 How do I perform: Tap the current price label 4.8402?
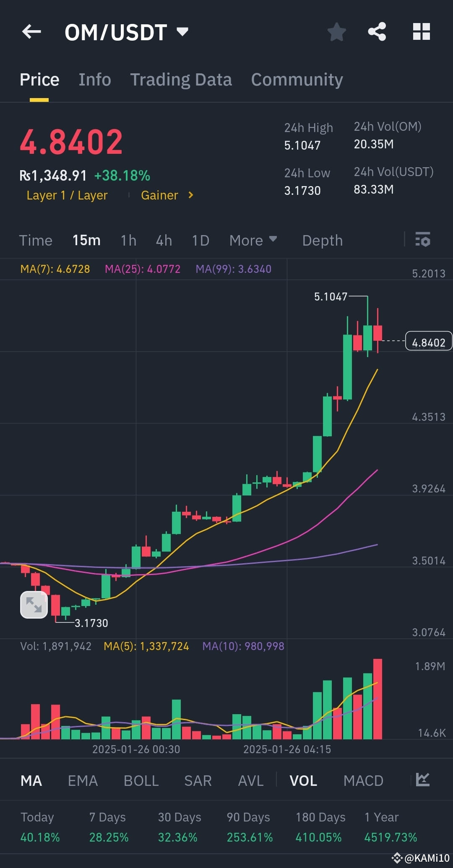click(x=428, y=342)
